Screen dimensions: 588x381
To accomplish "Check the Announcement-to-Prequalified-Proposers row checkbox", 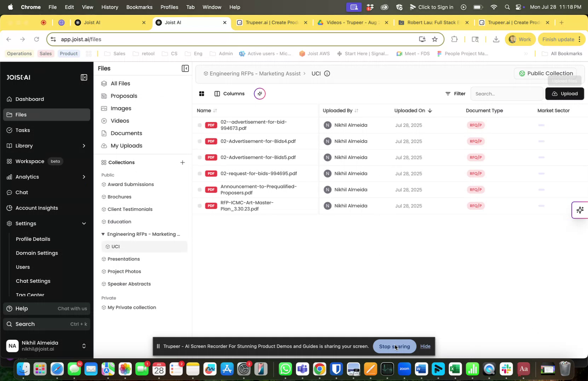I will point(200,189).
